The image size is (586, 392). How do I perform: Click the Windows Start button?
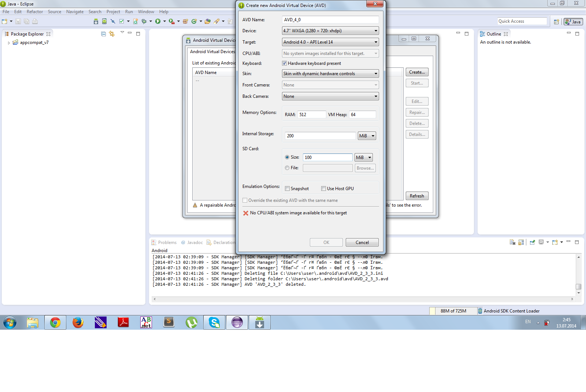[10, 323]
